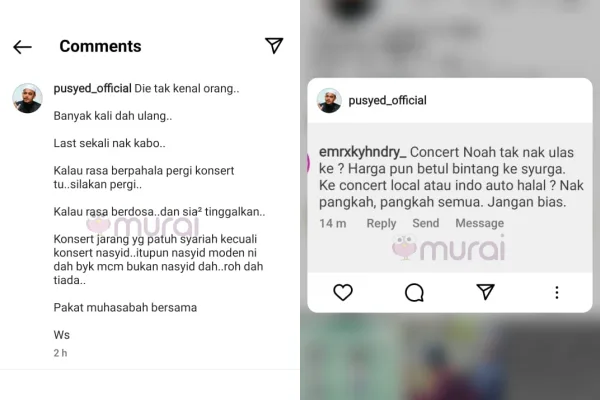Open comments with the speech bubble icon
The height and width of the screenshot is (400, 600).
click(x=414, y=292)
